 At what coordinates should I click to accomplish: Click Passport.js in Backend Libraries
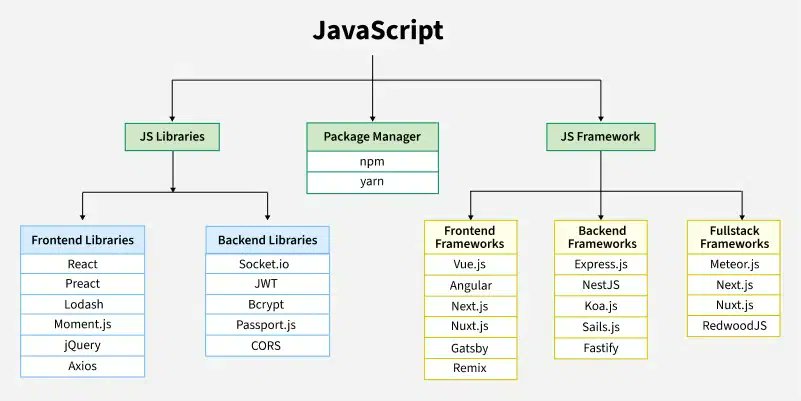pyautogui.click(x=268, y=325)
